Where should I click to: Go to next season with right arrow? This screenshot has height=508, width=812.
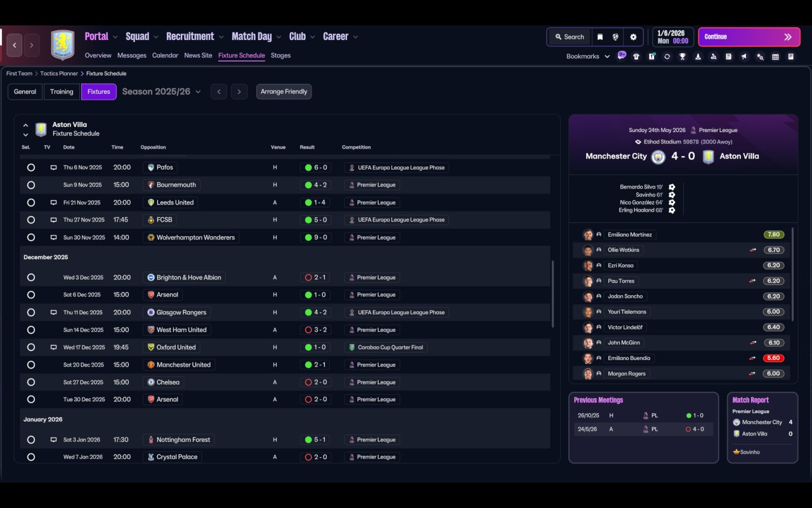tap(239, 91)
